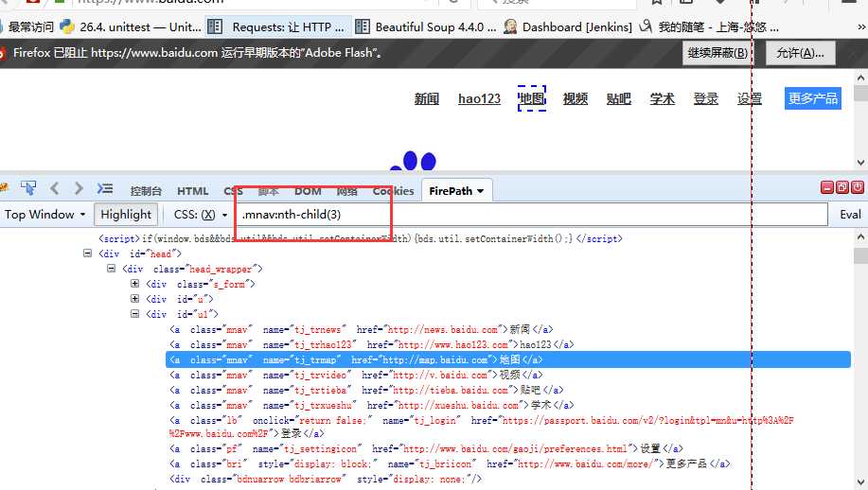Show the Firebug command line popup
Image resolution: width=868 pixels, height=490 pixels.
(105, 188)
